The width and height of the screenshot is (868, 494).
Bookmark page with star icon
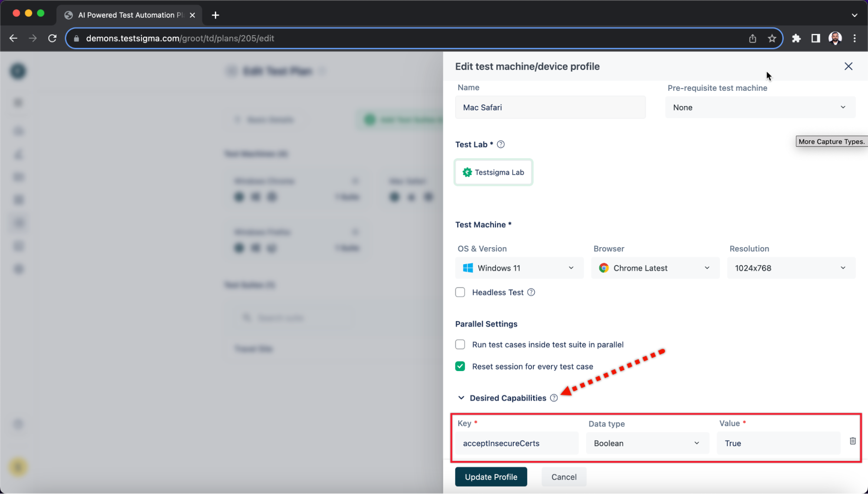[x=772, y=38]
